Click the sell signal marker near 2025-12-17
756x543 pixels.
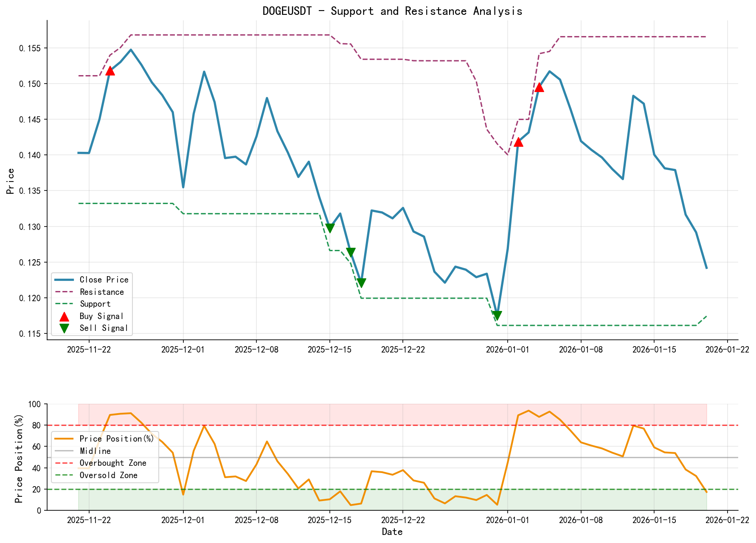(350, 251)
